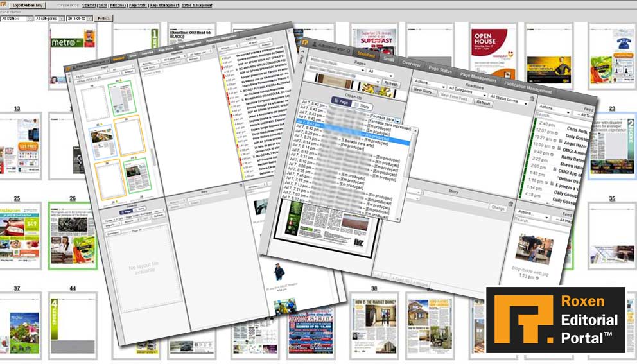Toggle Close-Up to Page in the left window
Screen dimensions: 637x364
[127, 212]
